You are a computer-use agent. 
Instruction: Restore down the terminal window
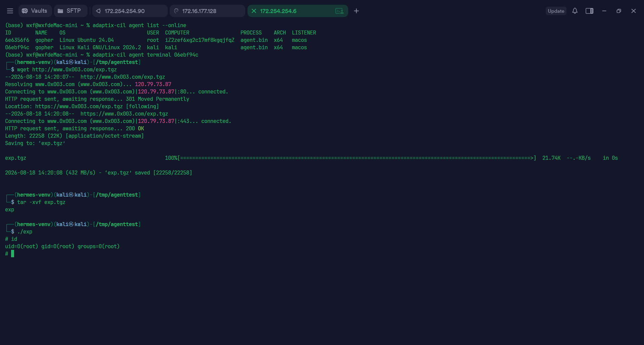pos(619,11)
